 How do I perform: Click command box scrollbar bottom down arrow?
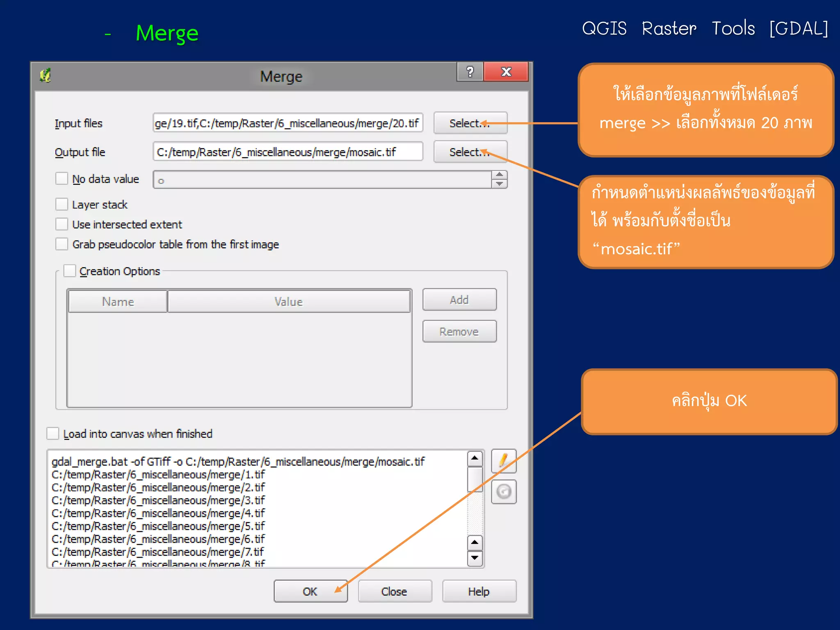(x=475, y=558)
